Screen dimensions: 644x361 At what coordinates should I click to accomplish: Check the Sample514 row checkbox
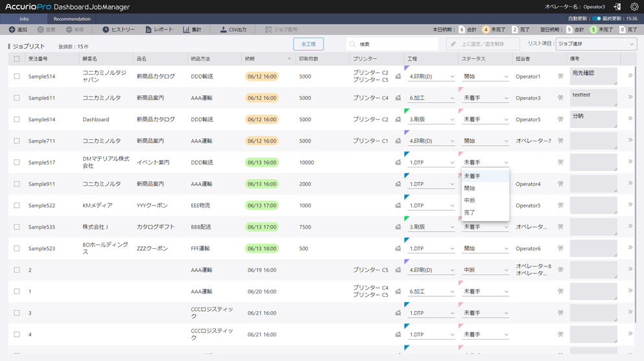[x=17, y=76]
